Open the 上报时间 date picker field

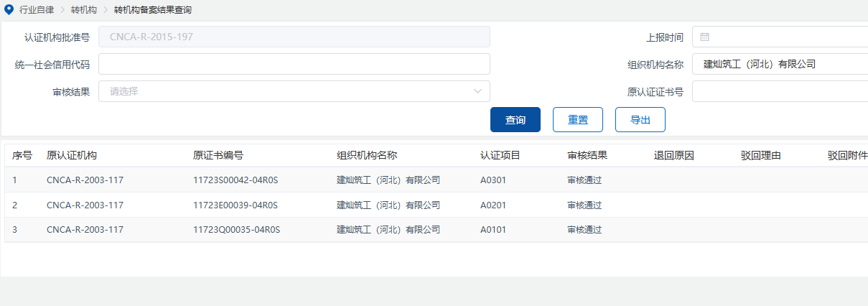coord(783,37)
